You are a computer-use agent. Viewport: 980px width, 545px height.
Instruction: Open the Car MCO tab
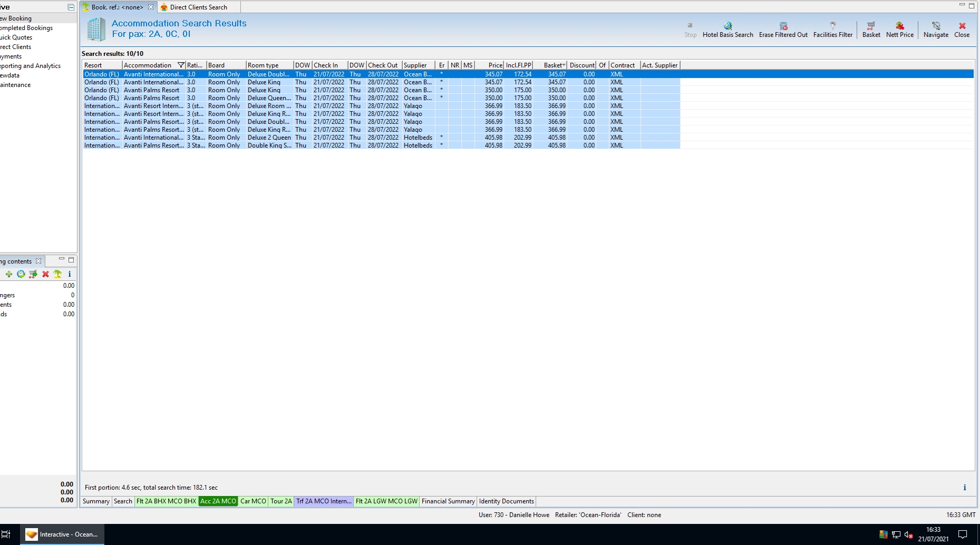tap(253, 501)
